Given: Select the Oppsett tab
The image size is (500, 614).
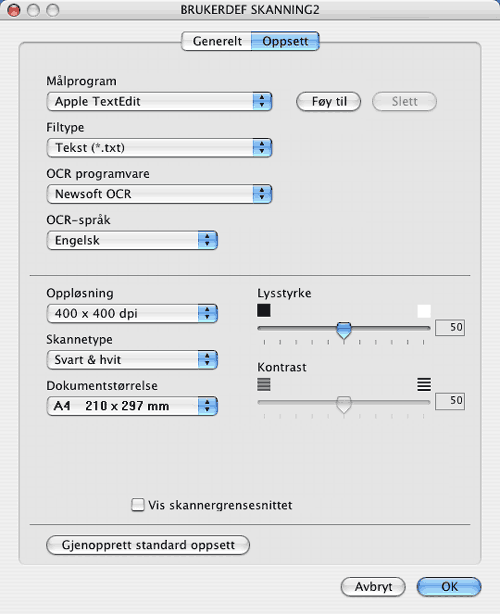Looking at the screenshot, I should click(x=285, y=41).
